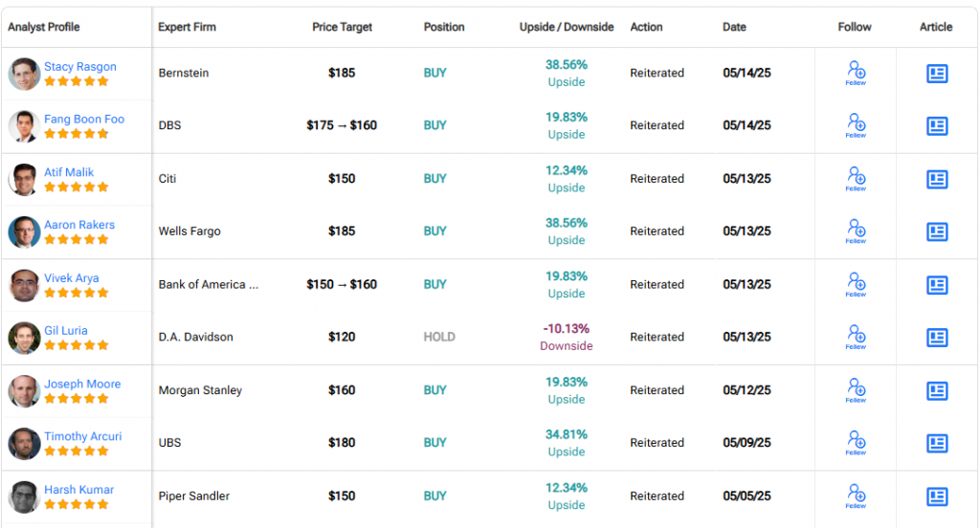Follow analyst Fang Boon Foo

click(856, 125)
